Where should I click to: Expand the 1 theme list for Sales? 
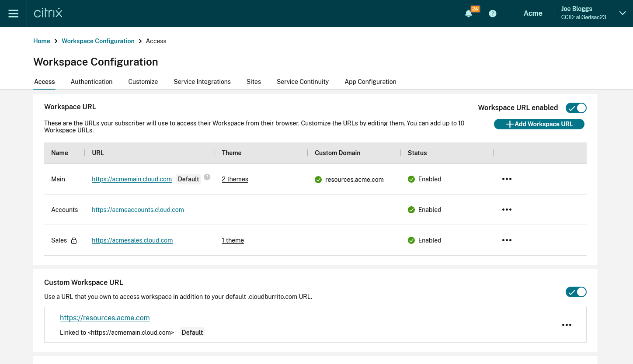click(233, 240)
